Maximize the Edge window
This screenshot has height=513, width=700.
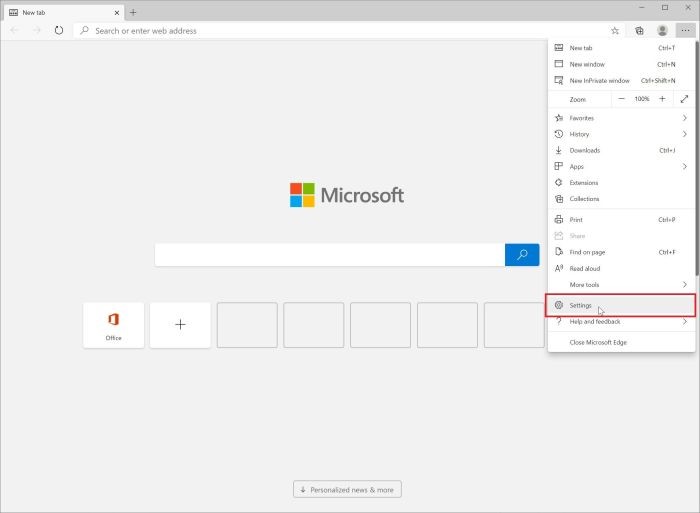coord(665,8)
